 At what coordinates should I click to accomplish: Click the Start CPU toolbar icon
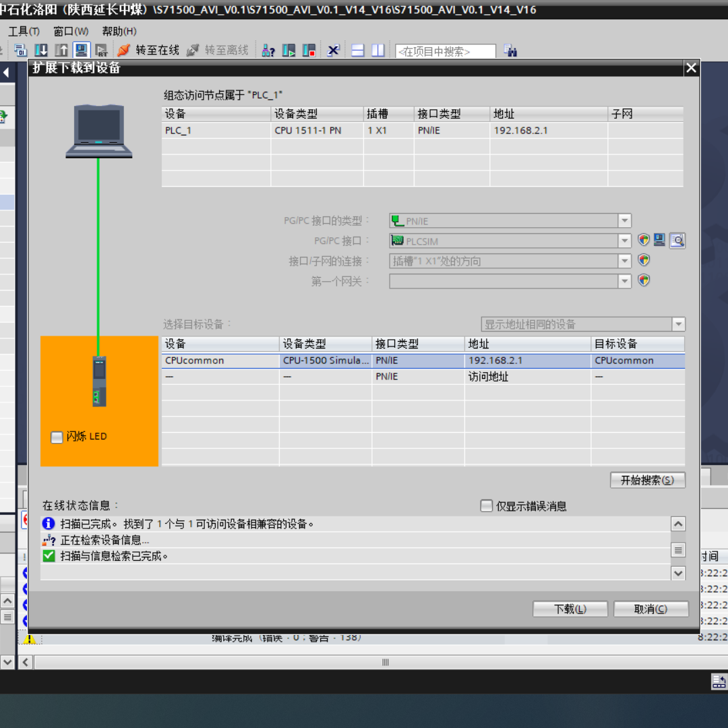[289, 51]
